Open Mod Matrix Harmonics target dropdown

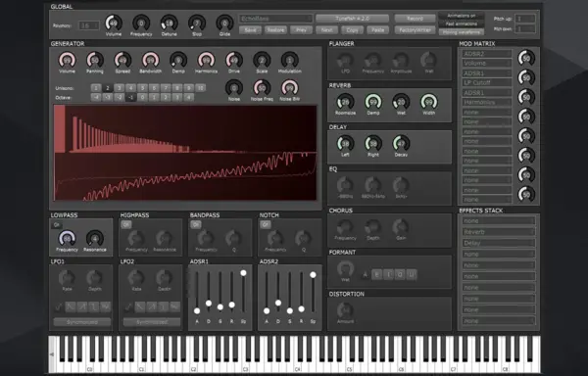click(x=487, y=102)
